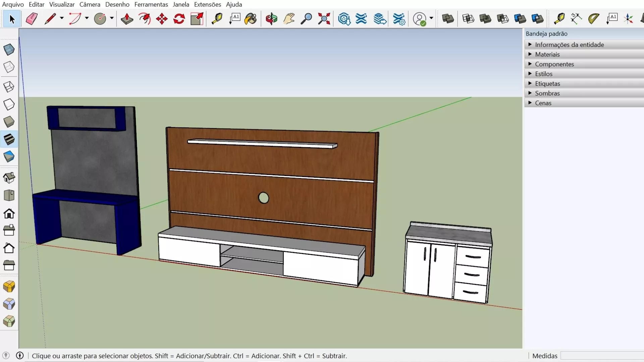This screenshot has width=644, height=362.
Task: Click the Medidas input box
Action: coord(602,356)
